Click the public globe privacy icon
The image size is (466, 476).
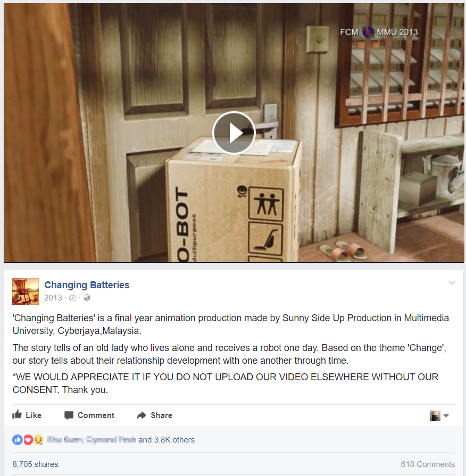coord(87,298)
